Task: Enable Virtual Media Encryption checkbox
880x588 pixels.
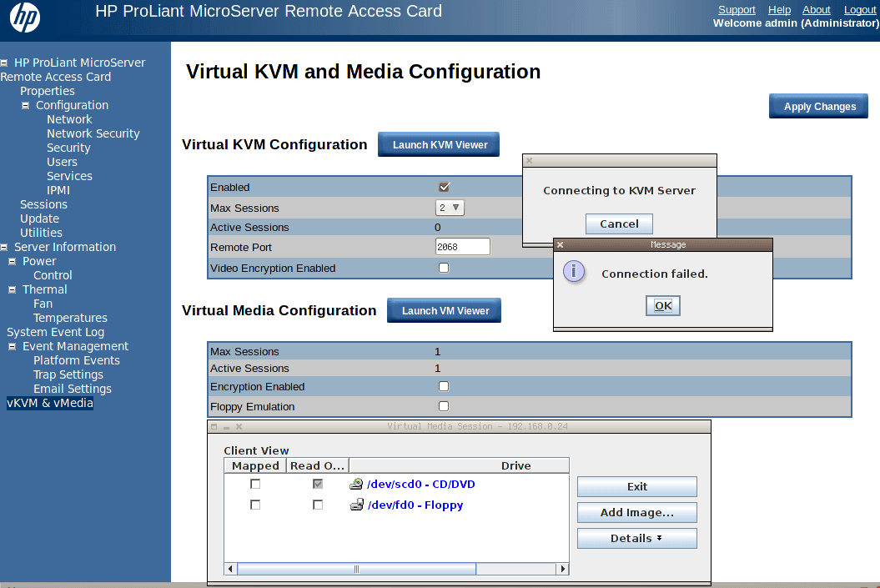Action: [444, 386]
